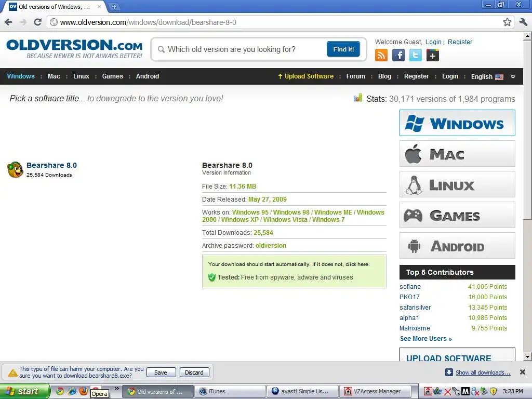Open a new browser tab
The width and height of the screenshot is (532, 399).
click(114, 6)
